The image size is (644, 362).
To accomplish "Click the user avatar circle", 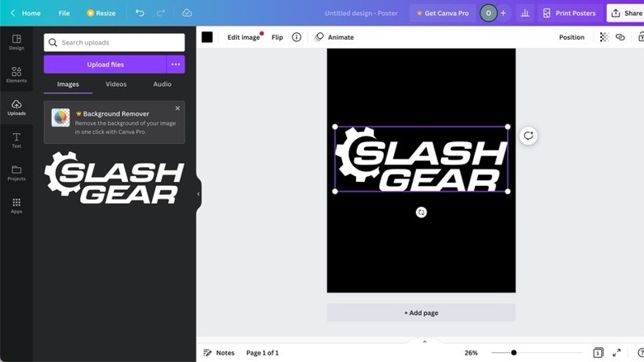I will (x=488, y=13).
